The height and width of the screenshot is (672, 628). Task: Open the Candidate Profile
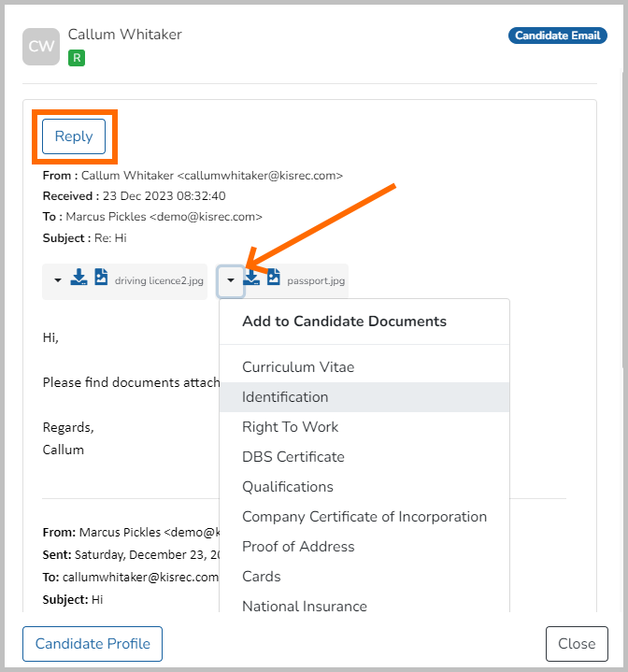pos(93,644)
